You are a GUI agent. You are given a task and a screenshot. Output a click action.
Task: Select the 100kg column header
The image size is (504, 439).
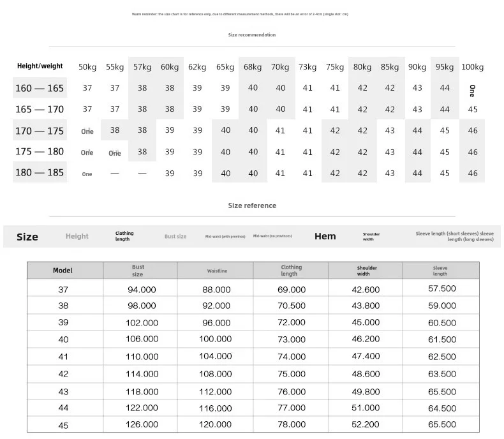tap(473, 67)
